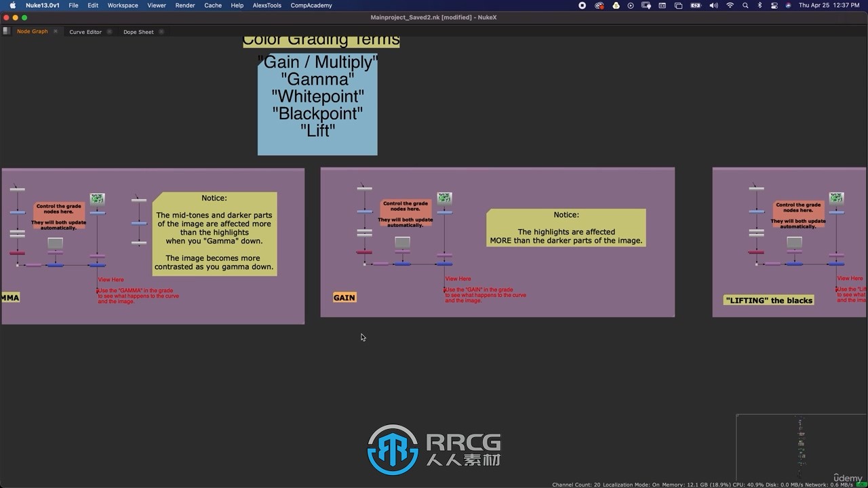Click the red 'Use the GAMMA in the grade' instruction text

click(x=138, y=296)
